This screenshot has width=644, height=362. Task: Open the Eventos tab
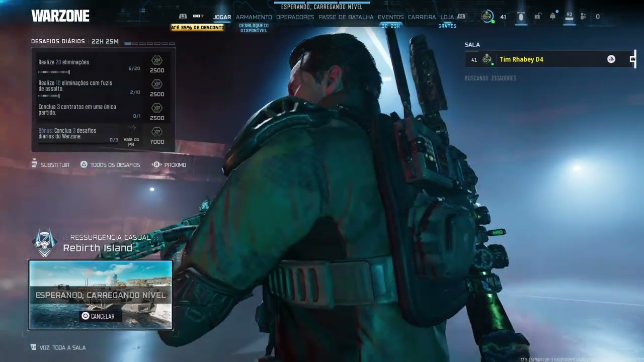(x=391, y=17)
